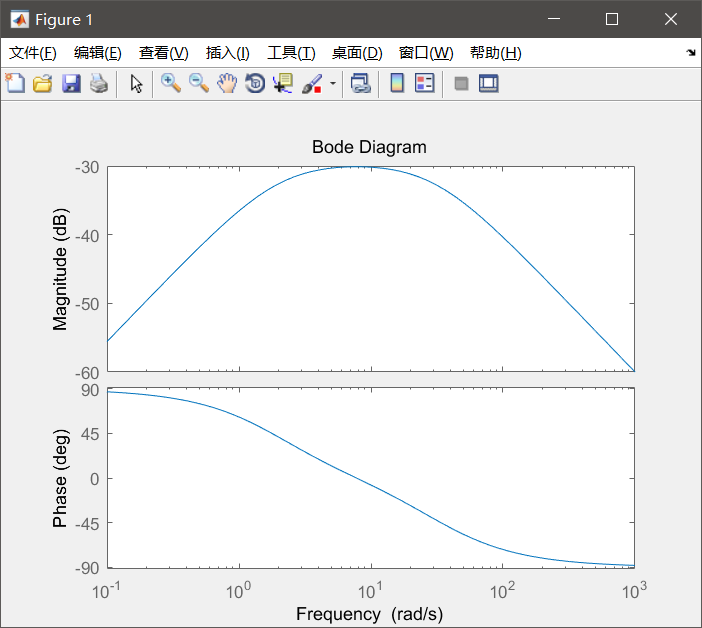Image resolution: width=702 pixels, height=628 pixels.
Task: Click the -60 magnitude tick label
Action: pyautogui.click(x=87, y=373)
